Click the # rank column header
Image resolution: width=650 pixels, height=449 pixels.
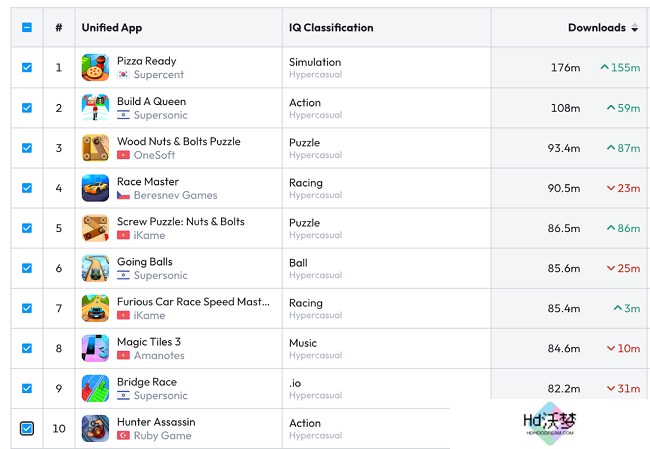click(59, 28)
